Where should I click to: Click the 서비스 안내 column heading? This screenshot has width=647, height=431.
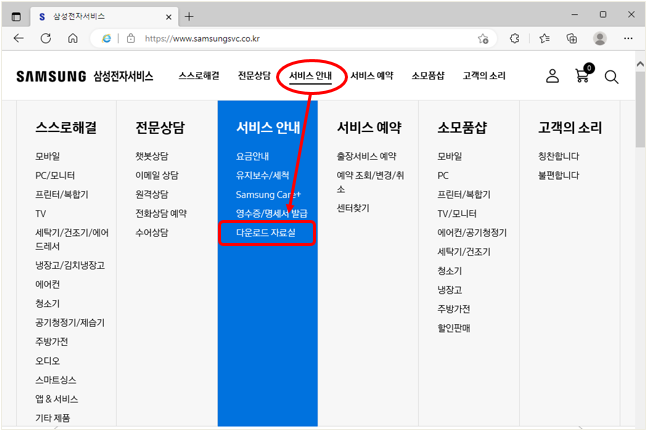[268, 127]
